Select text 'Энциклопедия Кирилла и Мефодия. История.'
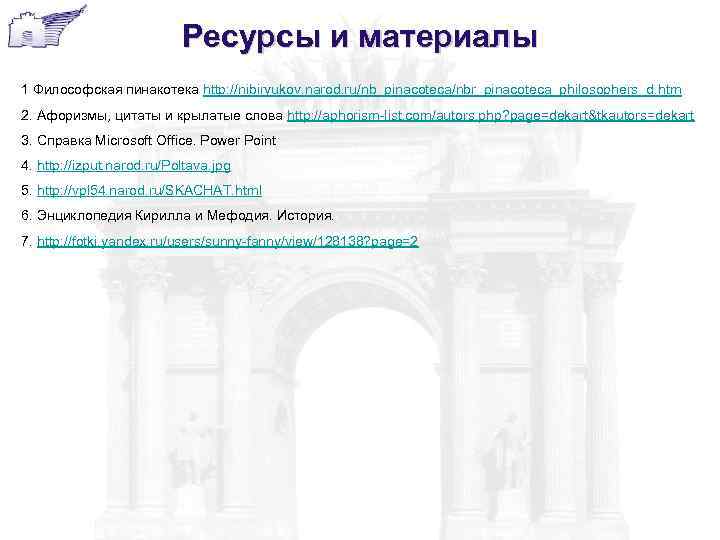 point(186,215)
